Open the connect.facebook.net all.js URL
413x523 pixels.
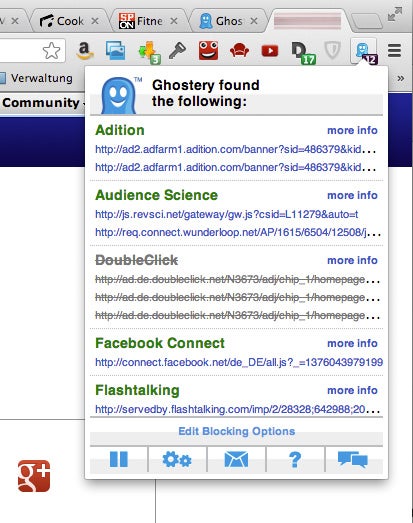tap(239, 362)
